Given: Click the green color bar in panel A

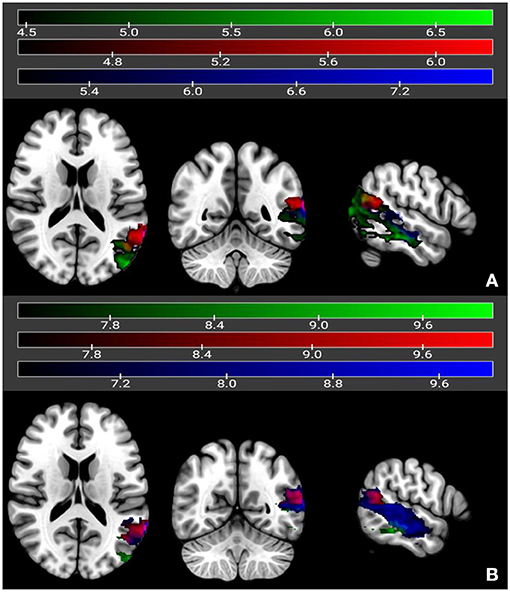Looking at the screenshot, I should 255,18.
